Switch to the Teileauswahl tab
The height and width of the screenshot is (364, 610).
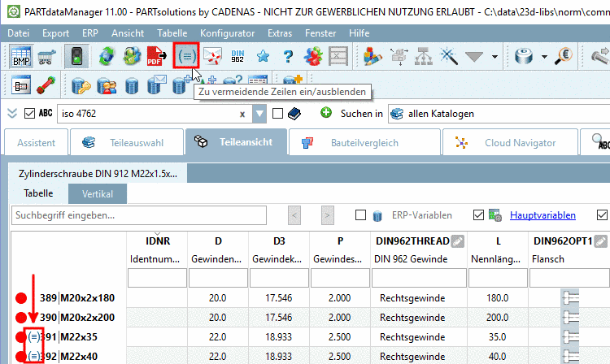coord(127,142)
